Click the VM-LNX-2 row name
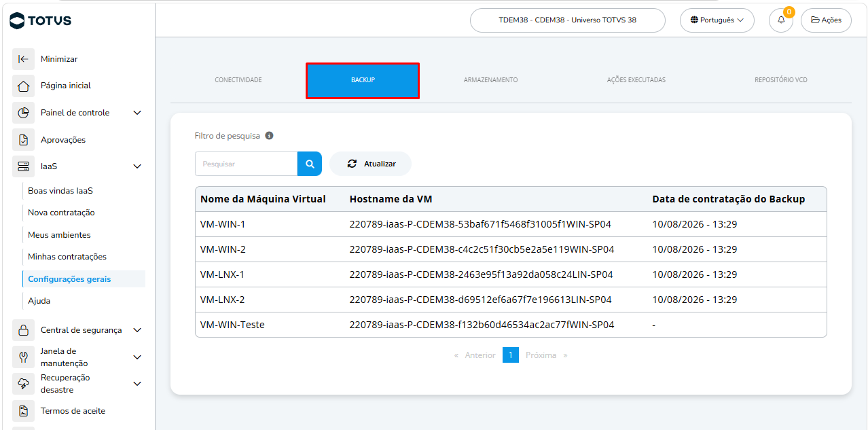Screen dimensions: 868x430 (222, 300)
